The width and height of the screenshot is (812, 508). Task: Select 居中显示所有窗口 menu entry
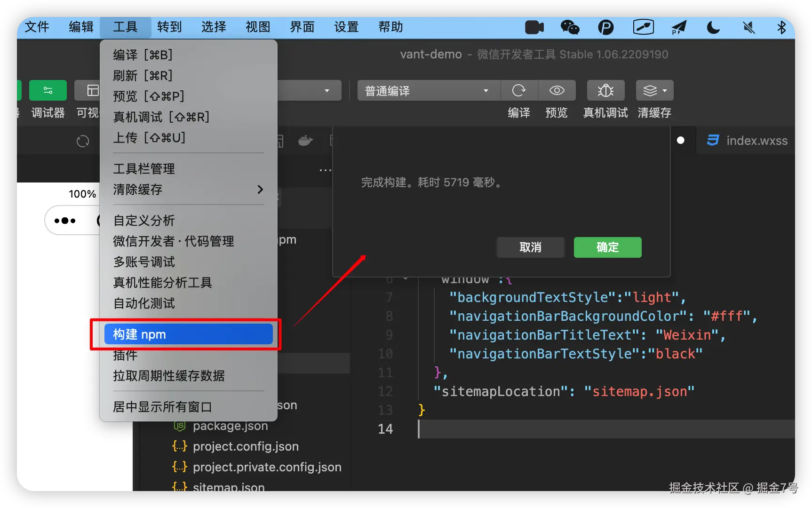pyautogui.click(x=188, y=407)
